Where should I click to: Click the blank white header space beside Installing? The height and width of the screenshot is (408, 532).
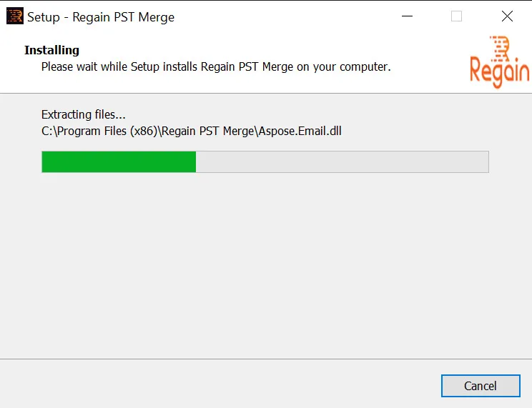click(272, 50)
